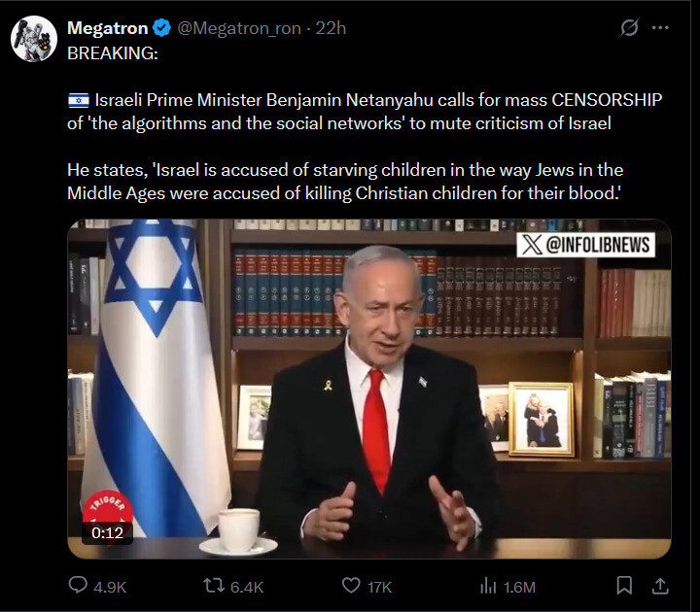Open the three-dot more options menu
This screenshot has height=612, width=700.
660,27
